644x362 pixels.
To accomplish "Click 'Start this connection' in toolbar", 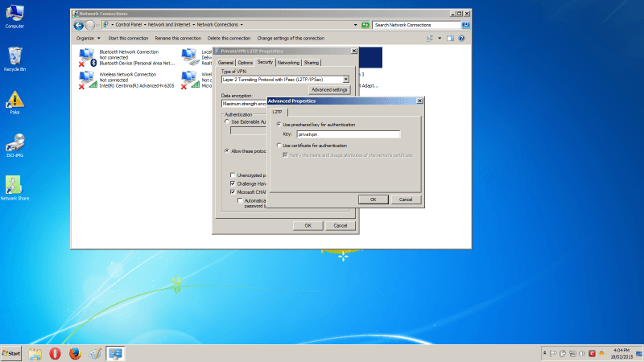I will pos(128,38).
